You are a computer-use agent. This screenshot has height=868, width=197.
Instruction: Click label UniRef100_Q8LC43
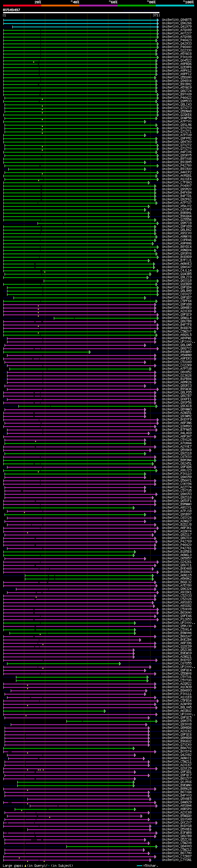point(177,105)
